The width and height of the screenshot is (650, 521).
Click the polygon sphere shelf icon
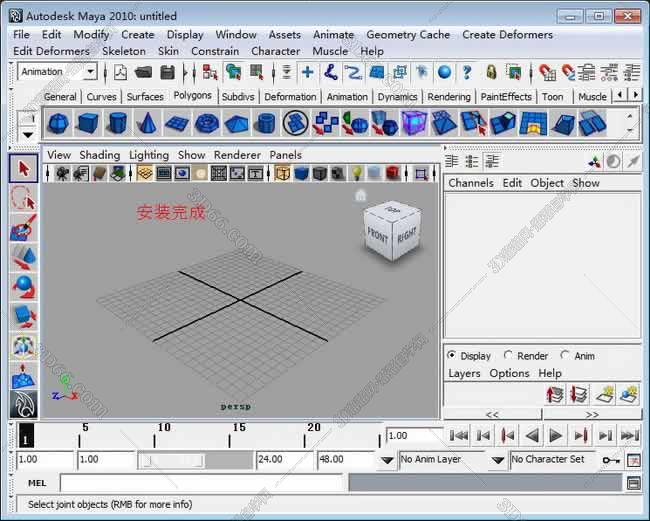58,123
